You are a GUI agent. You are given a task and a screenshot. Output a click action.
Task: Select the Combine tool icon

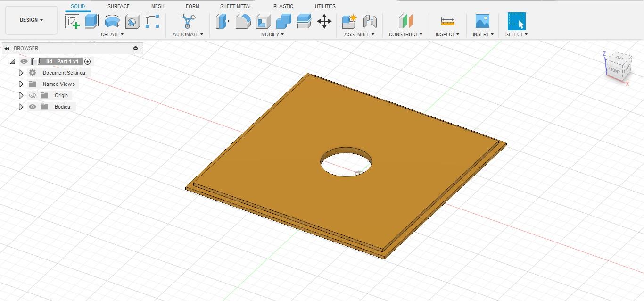coord(283,21)
